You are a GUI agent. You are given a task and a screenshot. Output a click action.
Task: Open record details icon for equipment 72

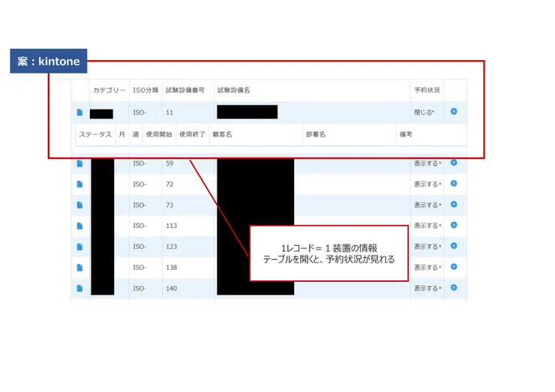pos(79,184)
